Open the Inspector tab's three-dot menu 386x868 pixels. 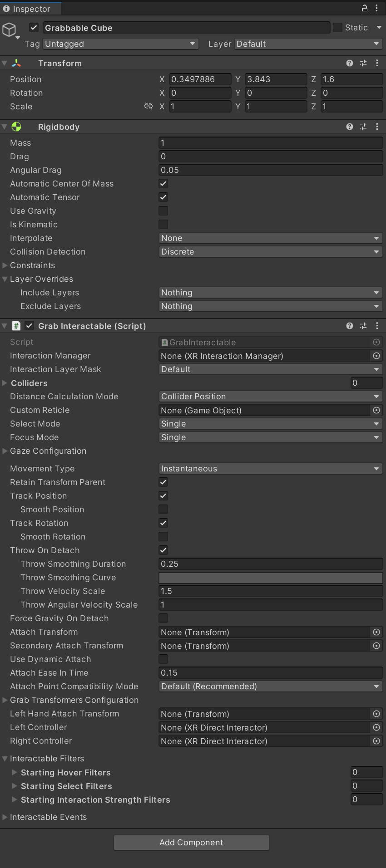(376, 8)
